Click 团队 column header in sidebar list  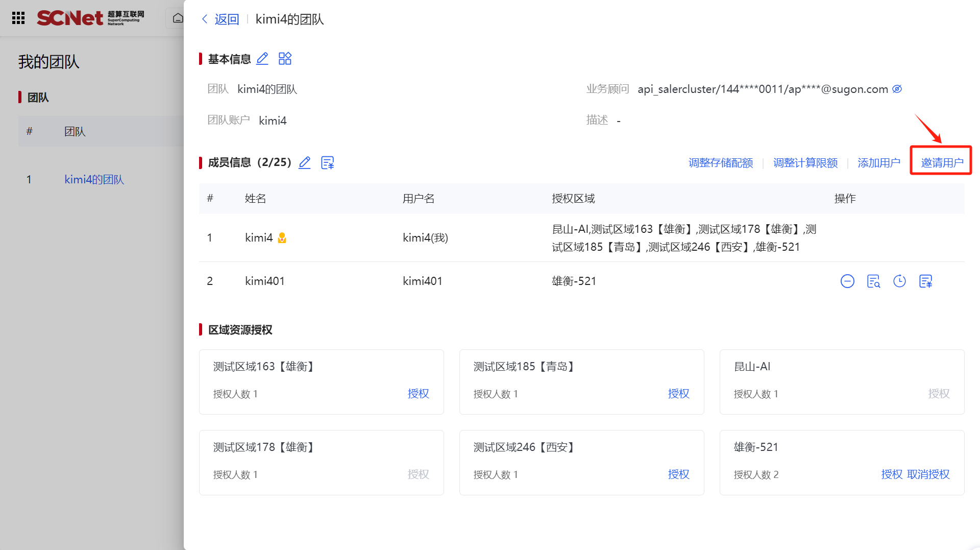[75, 131]
